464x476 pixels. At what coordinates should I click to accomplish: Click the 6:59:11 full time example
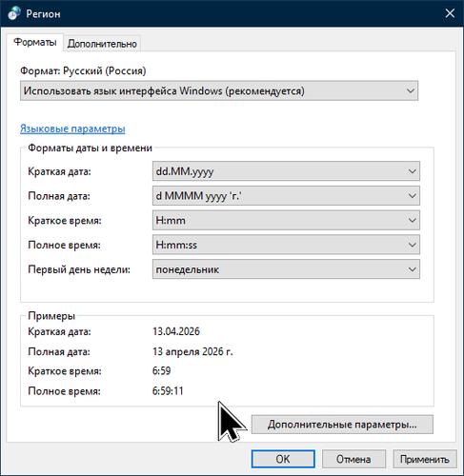point(168,391)
